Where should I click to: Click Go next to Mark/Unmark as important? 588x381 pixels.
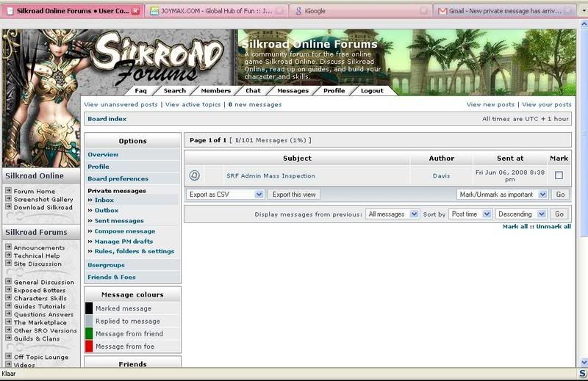coord(560,195)
